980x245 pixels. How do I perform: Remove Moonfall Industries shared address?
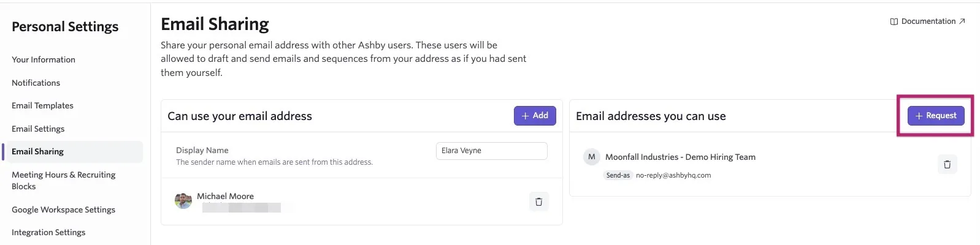point(947,164)
